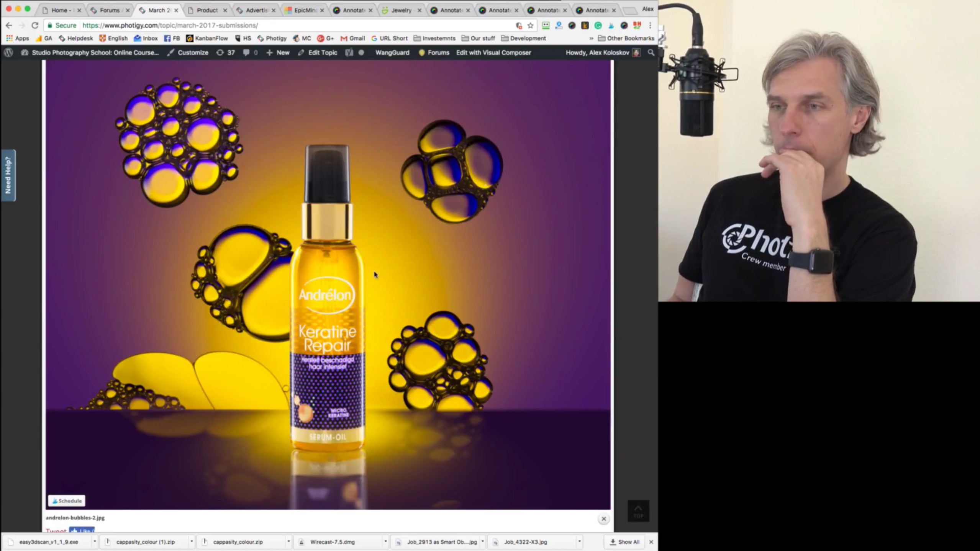The image size is (980, 551).
Task: Open download options for cappasity_colour.zip
Action: pyautogui.click(x=288, y=541)
